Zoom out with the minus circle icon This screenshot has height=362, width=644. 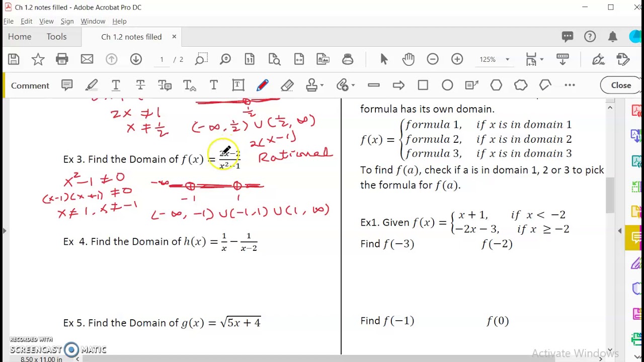click(x=433, y=59)
